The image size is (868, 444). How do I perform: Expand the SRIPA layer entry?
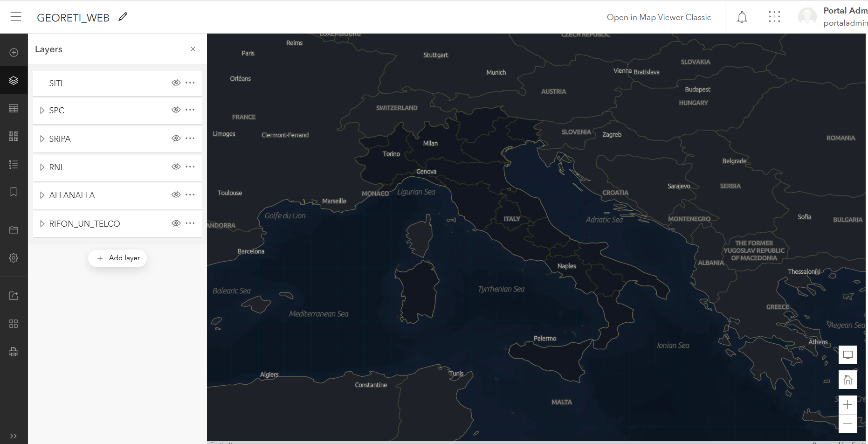click(42, 139)
